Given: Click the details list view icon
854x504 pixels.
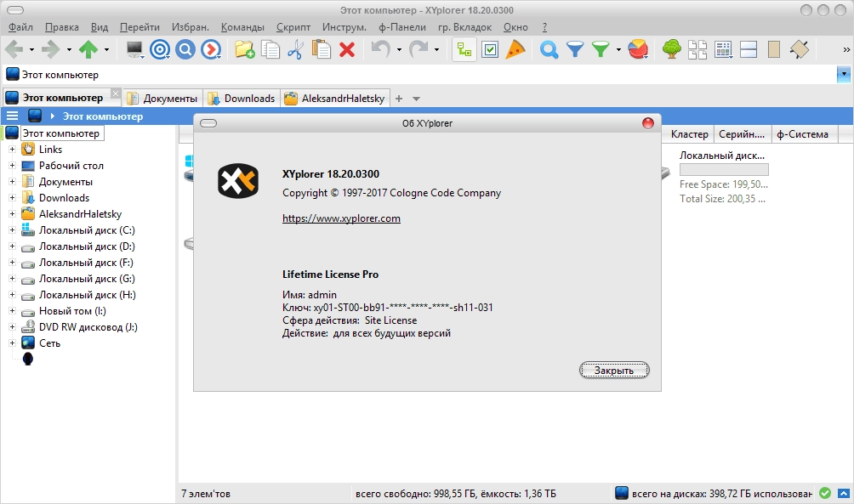Looking at the screenshot, I should 723,49.
